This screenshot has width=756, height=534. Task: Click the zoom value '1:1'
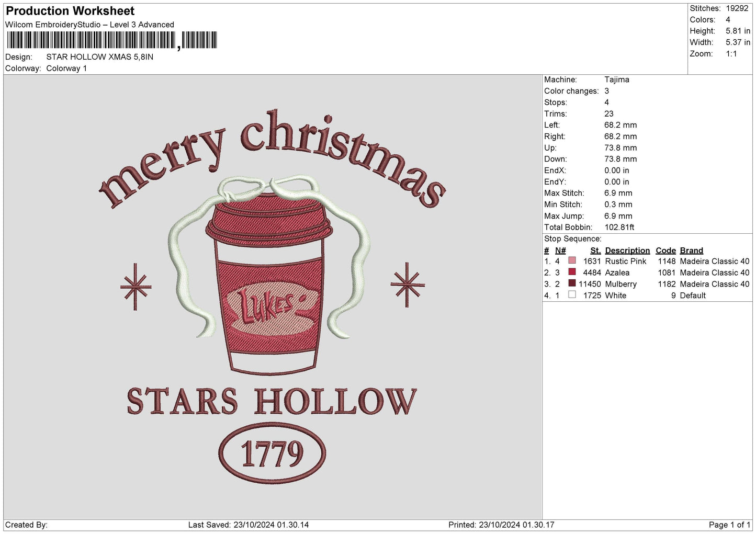(x=731, y=54)
